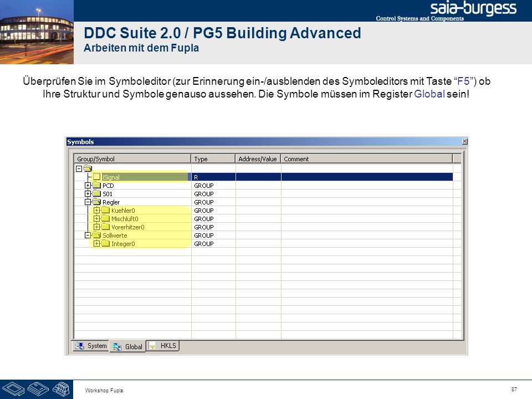This screenshot has width=532, height=399.
Task: Click the iSignal symbol icon
Action: click(97, 177)
